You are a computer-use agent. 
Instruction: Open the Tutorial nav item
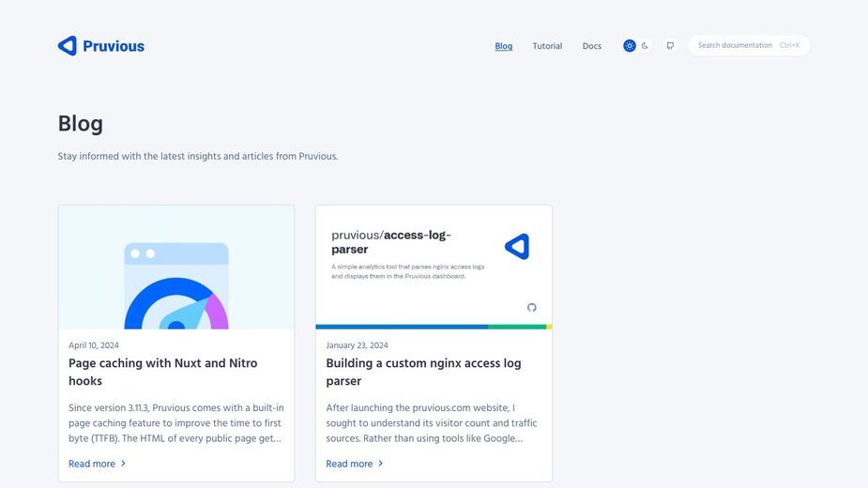pos(547,46)
